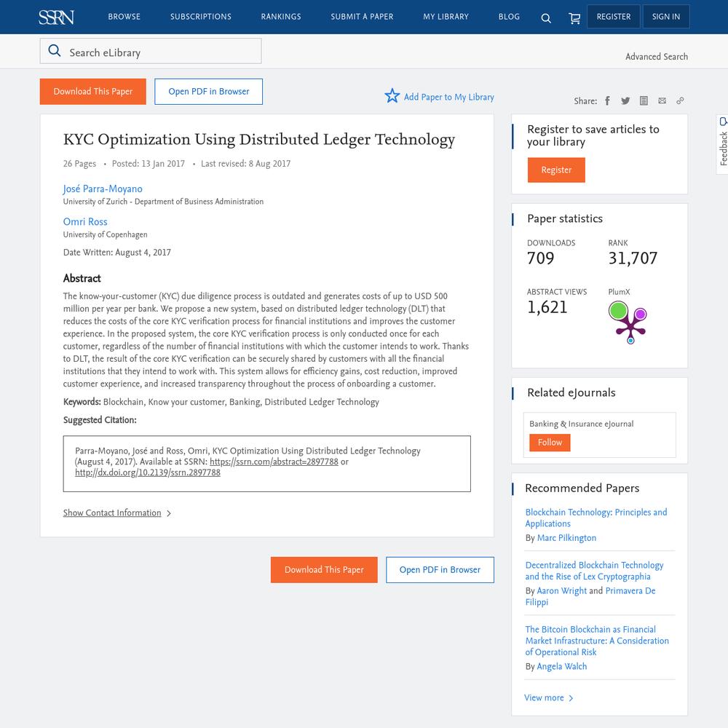Open Bitcoin Blockchain as Financial Market Infrastructure paper

(597, 641)
